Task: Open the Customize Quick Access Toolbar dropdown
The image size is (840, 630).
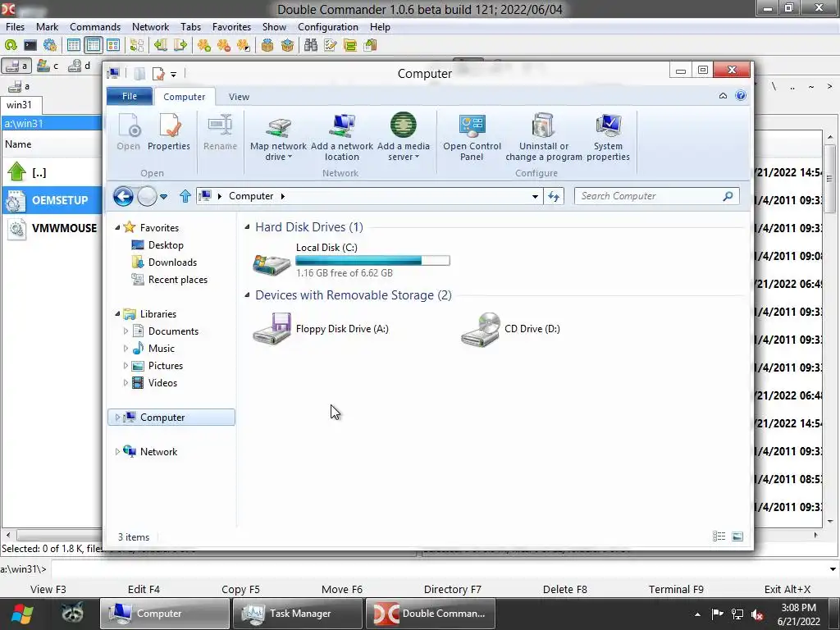Action: (174, 74)
